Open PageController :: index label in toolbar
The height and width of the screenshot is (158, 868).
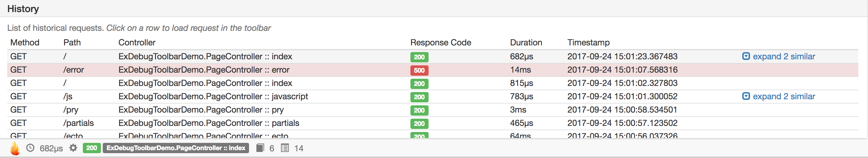coord(176,148)
